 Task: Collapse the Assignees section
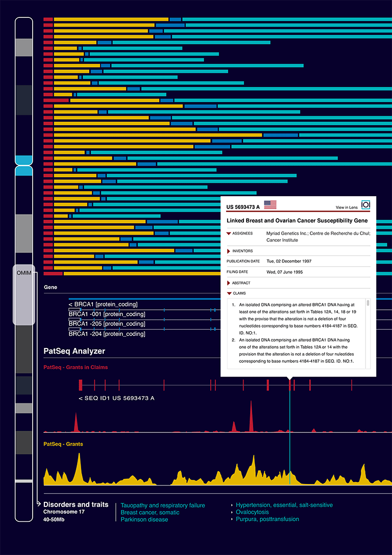[229, 233]
